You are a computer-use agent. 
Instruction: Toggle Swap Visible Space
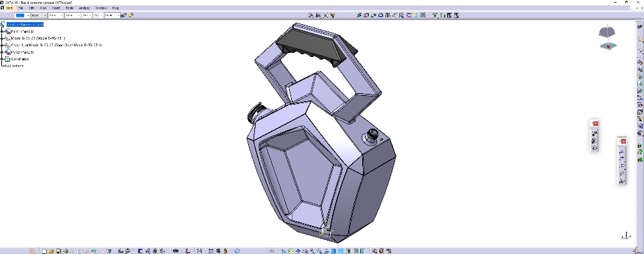tap(363, 251)
